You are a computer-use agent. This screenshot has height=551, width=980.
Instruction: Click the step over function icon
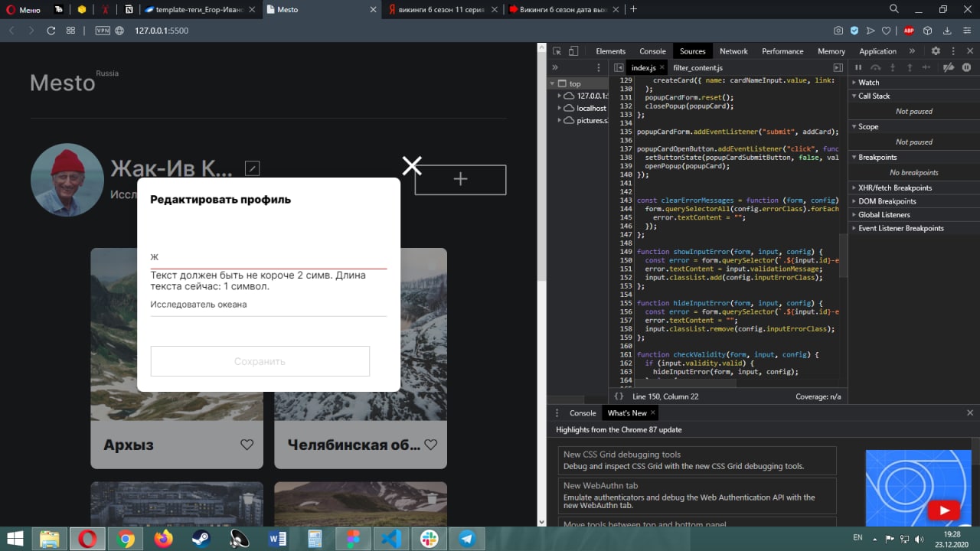(875, 67)
